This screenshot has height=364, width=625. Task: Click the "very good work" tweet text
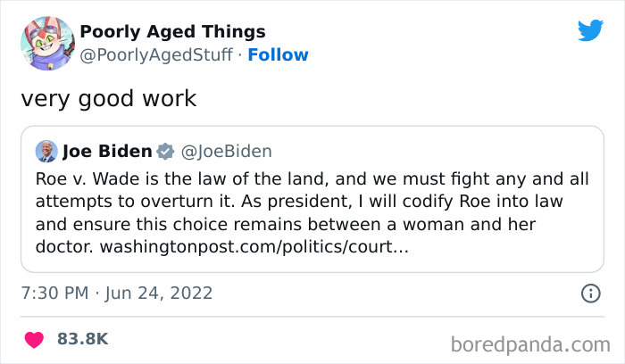(x=108, y=98)
